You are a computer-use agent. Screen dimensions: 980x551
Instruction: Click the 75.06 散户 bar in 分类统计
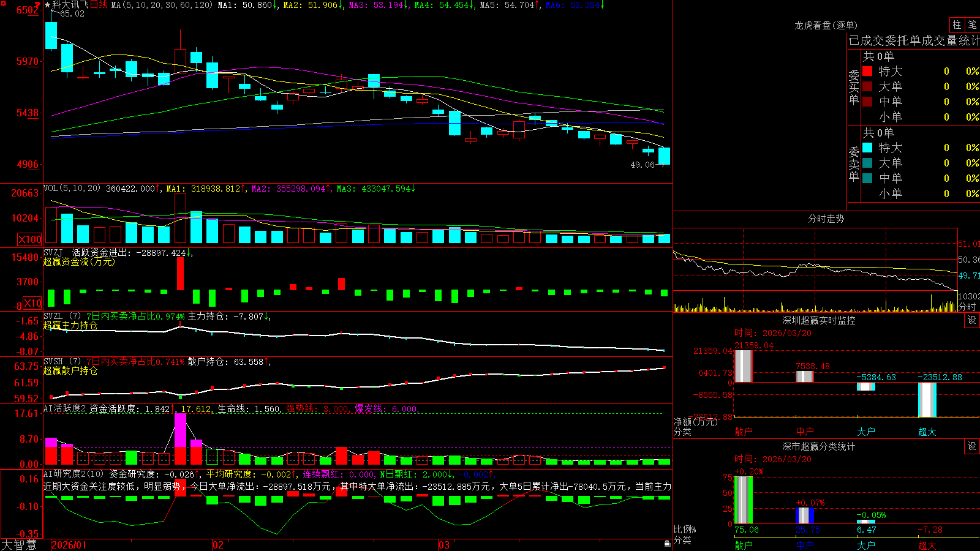click(x=744, y=500)
